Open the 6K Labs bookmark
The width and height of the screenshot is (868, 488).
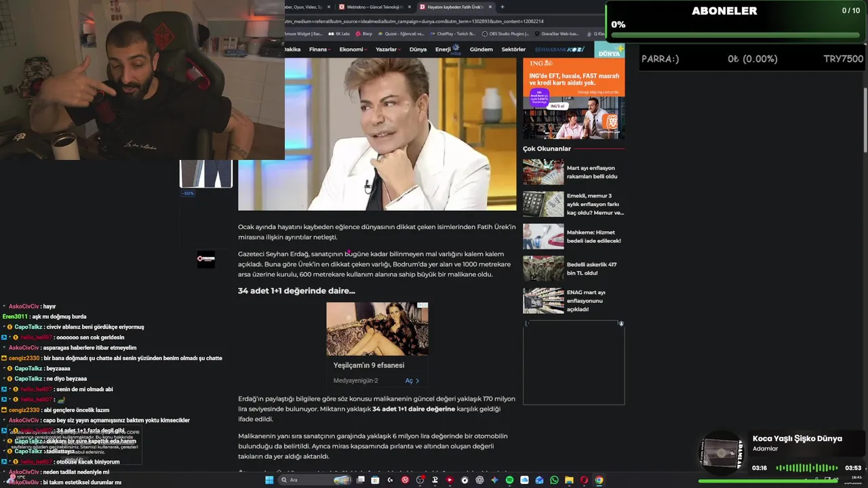pyautogui.click(x=340, y=33)
